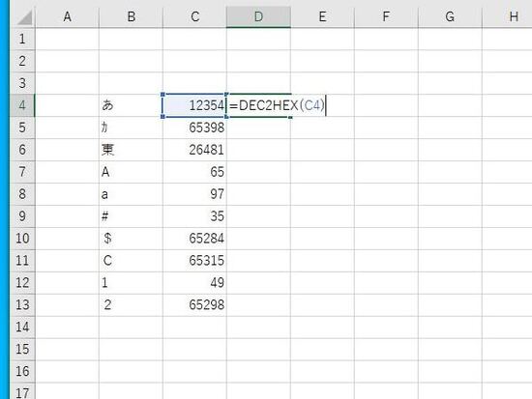Select row 13 header
The image size is (532, 399).
click(x=22, y=304)
